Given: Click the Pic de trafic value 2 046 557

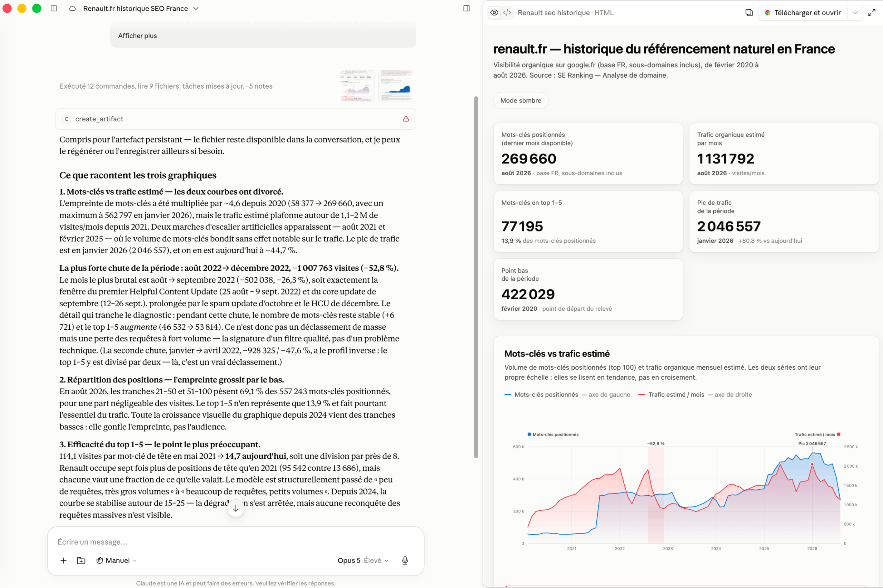Looking at the screenshot, I should [x=728, y=227].
